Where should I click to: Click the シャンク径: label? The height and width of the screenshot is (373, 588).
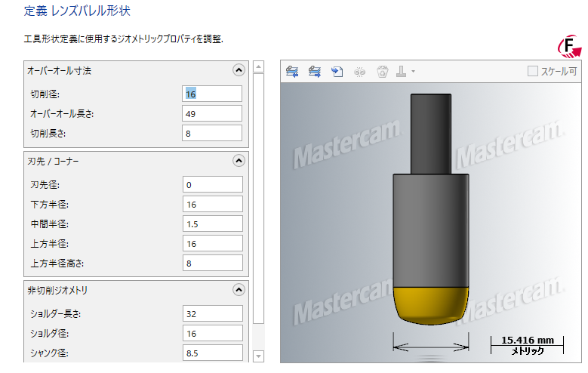(50, 353)
